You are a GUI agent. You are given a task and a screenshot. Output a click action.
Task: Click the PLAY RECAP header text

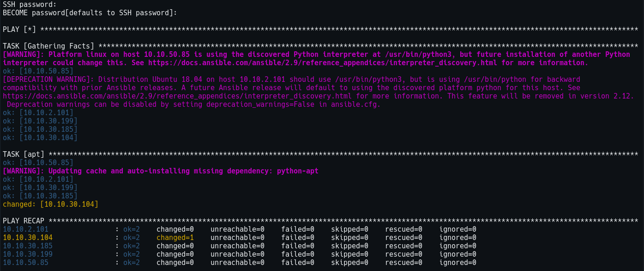tap(24, 221)
